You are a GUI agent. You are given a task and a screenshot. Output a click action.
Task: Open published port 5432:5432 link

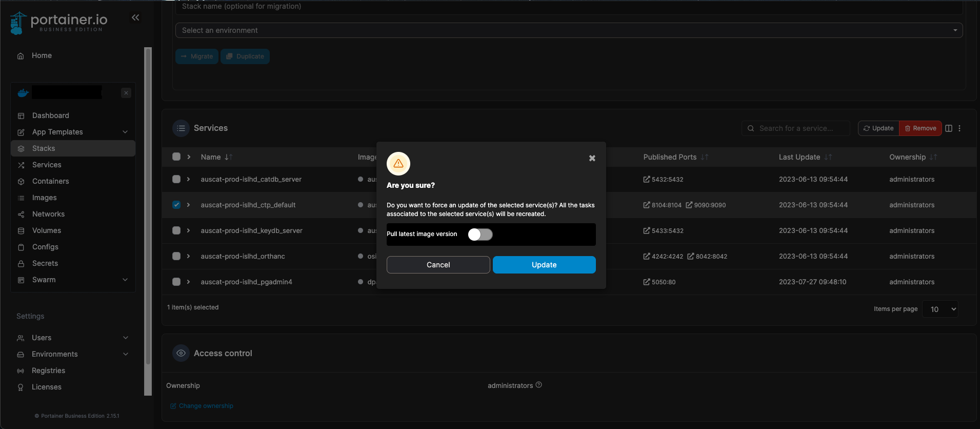point(663,180)
